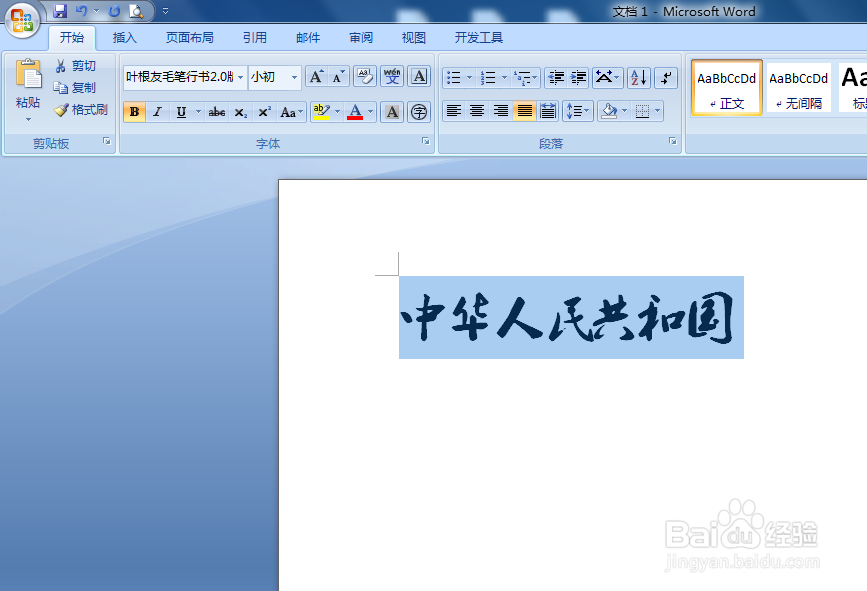Cut selection with 剪切
This screenshot has height=591, width=867.
[x=75, y=66]
